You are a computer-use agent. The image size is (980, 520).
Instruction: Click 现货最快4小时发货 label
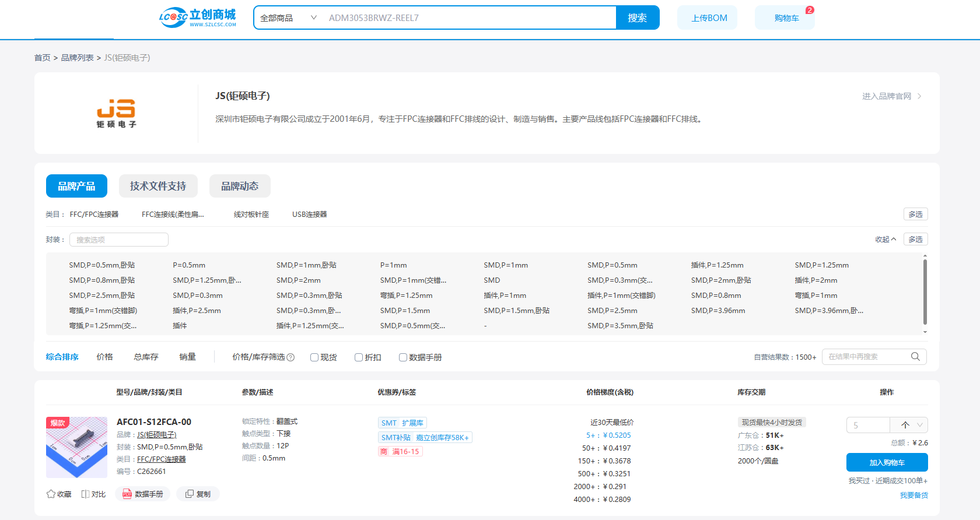[x=772, y=422]
